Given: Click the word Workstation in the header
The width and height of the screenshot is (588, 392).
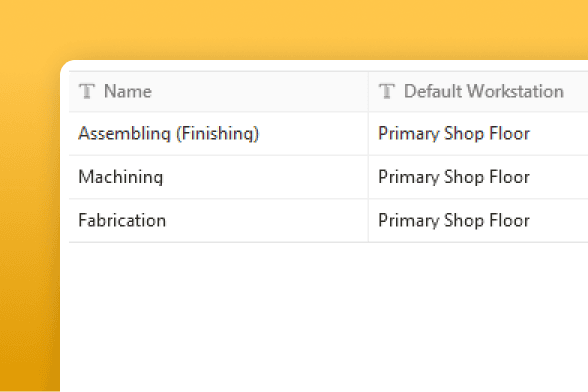Looking at the screenshot, I should click(x=516, y=91).
